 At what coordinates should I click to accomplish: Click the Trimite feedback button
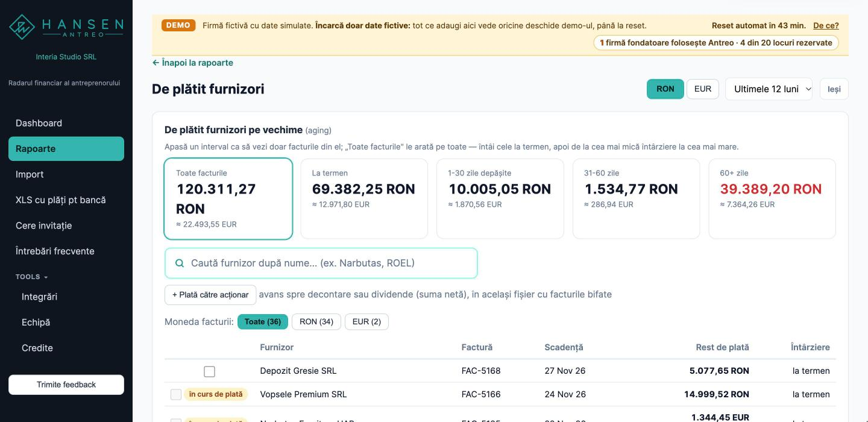[x=66, y=385]
